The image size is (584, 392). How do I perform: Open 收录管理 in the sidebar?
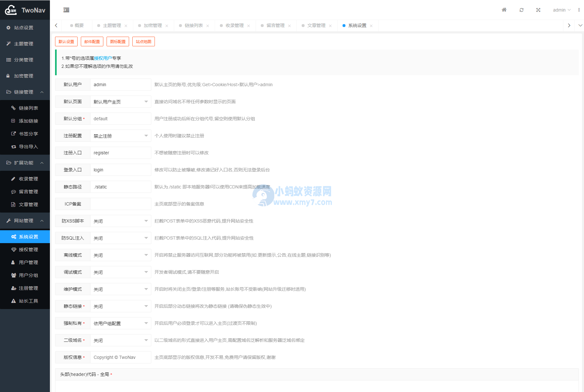point(25,179)
